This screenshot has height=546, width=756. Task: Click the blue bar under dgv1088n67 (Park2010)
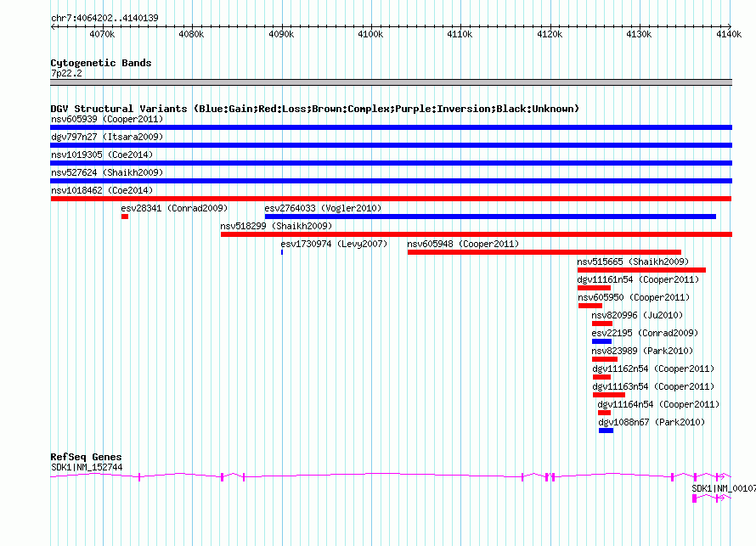click(606, 431)
